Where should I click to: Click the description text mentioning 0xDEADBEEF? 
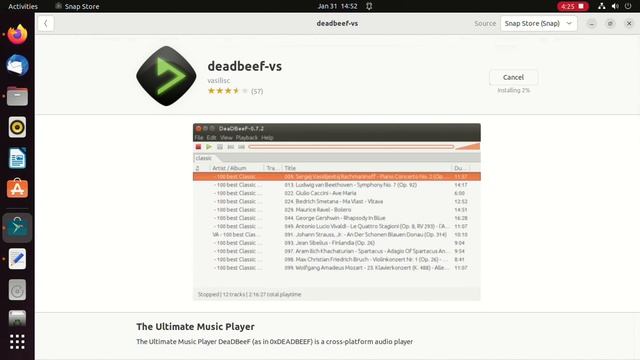pyautogui.click(x=274, y=342)
